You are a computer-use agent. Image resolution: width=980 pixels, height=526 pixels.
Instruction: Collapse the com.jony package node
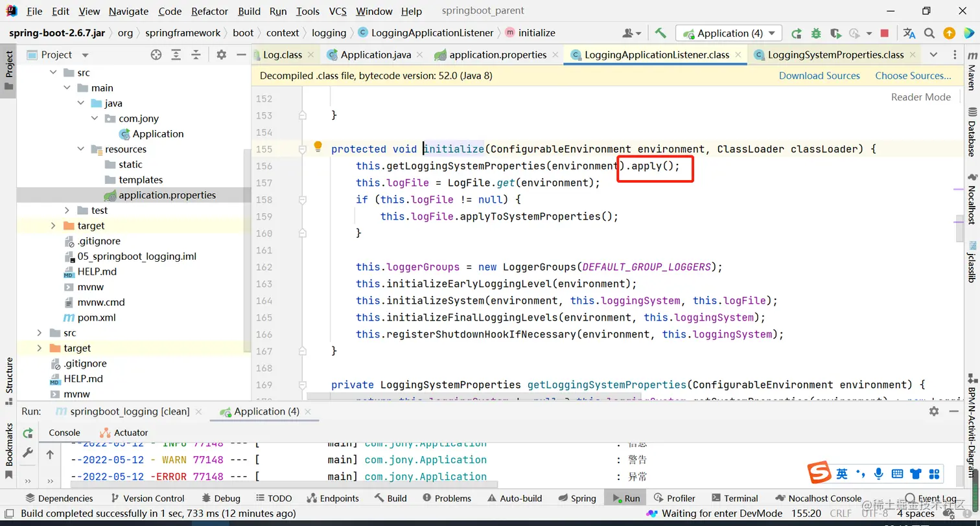pyautogui.click(x=95, y=119)
